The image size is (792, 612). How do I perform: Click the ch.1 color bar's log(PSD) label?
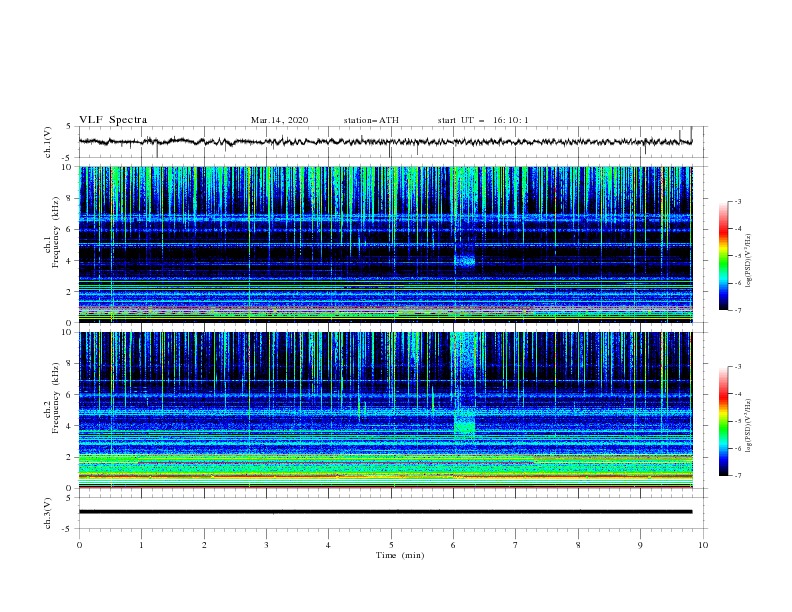point(749,261)
